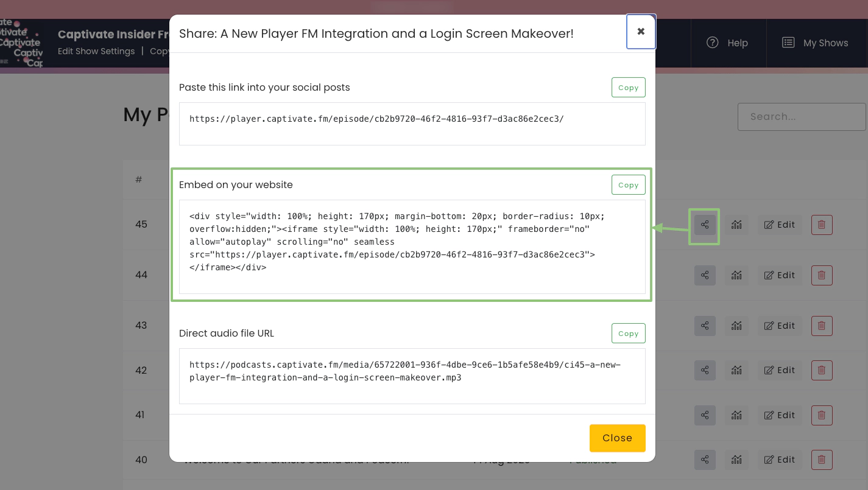Open Edit Show Settings link
The height and width of the screenshot is (490, 868).
96,51
